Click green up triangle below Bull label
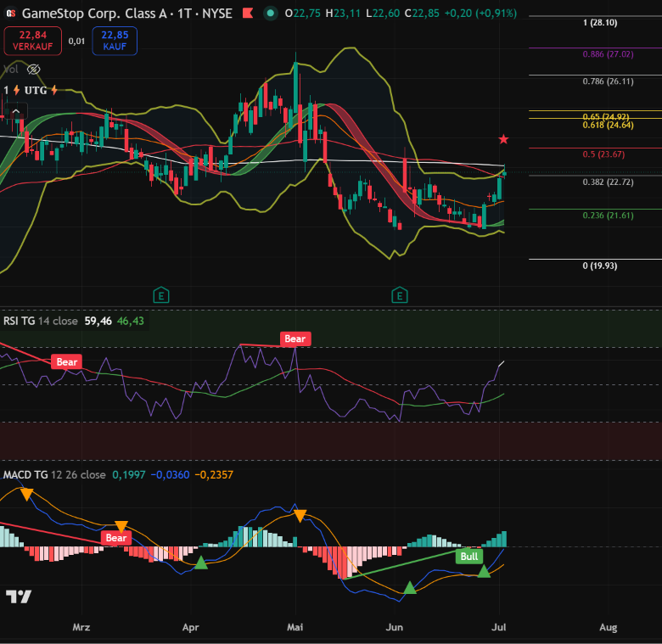The height and width of the screenshot is (644, 662). tap(484, 571)
